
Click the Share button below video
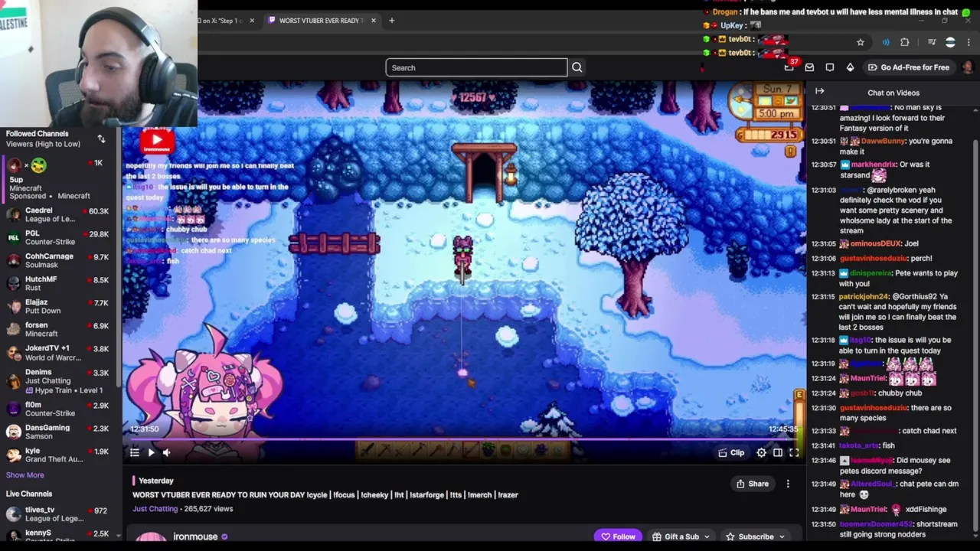point(753,484)
